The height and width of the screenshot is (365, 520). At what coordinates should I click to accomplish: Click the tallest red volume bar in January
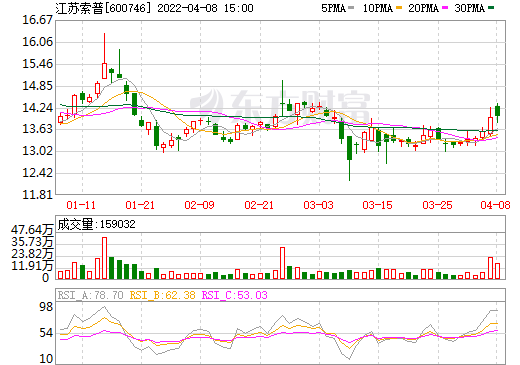tap(104, 258)
